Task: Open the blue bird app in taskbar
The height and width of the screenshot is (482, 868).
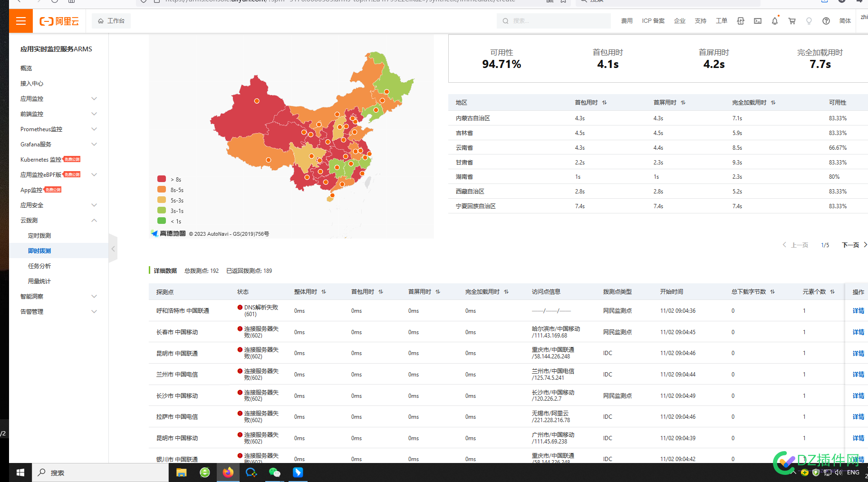Action: click(x=298, y=472)
